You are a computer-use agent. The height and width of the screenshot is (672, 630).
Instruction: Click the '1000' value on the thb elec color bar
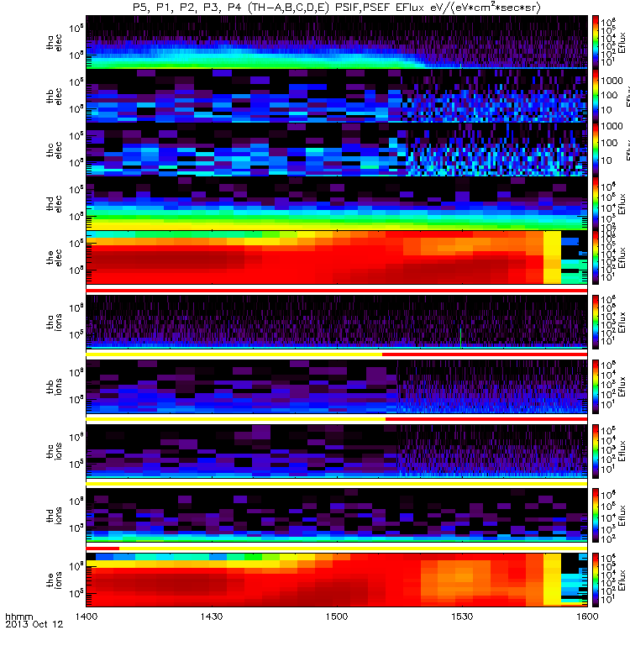tap(612, 81)
